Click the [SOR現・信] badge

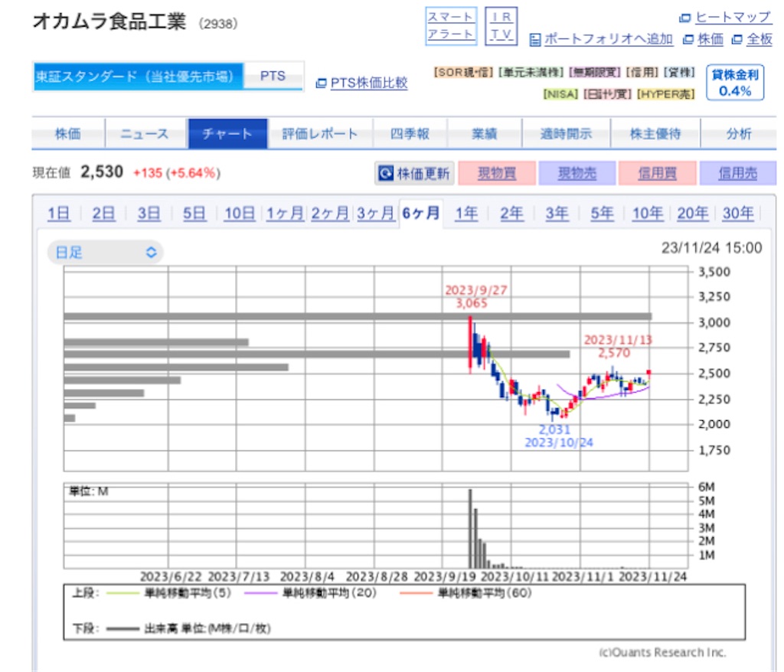click(463, 73)
